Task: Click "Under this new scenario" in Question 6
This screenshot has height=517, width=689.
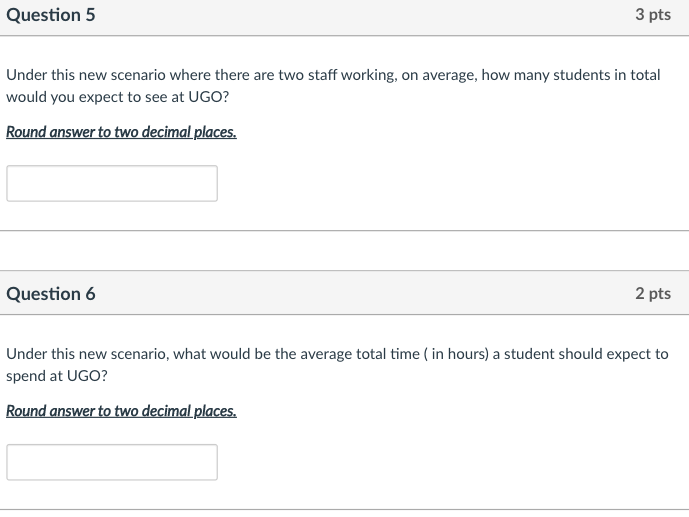Action: point(84,354)
